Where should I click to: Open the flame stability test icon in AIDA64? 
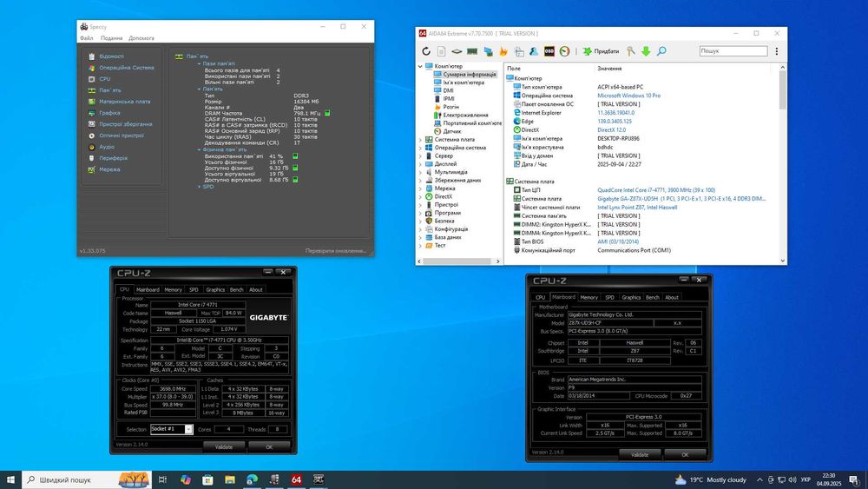click(503, 51)
